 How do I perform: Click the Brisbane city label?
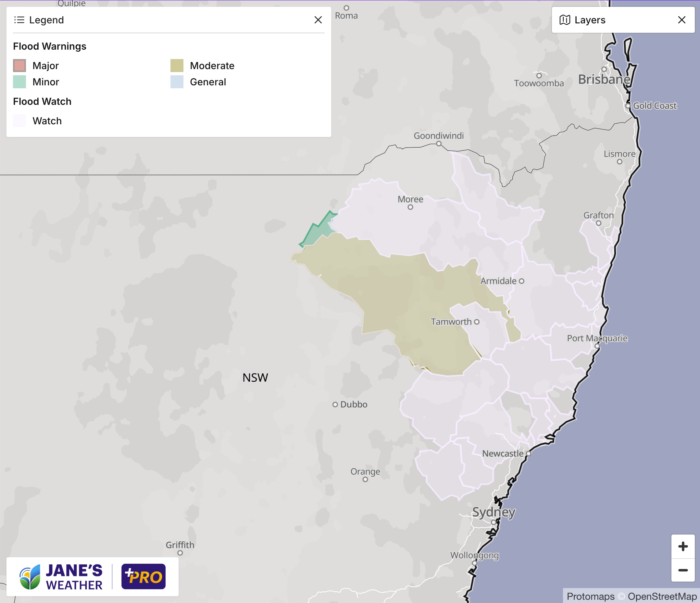604,79
